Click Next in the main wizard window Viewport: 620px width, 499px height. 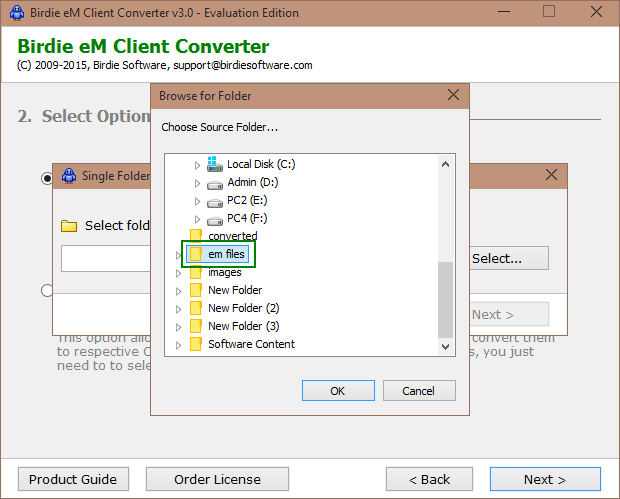tap(545, 479)
